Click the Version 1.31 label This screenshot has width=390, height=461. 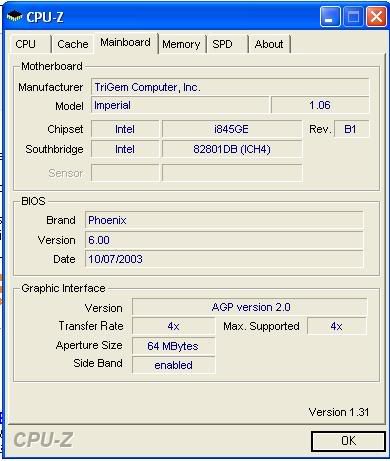(339, 412)
